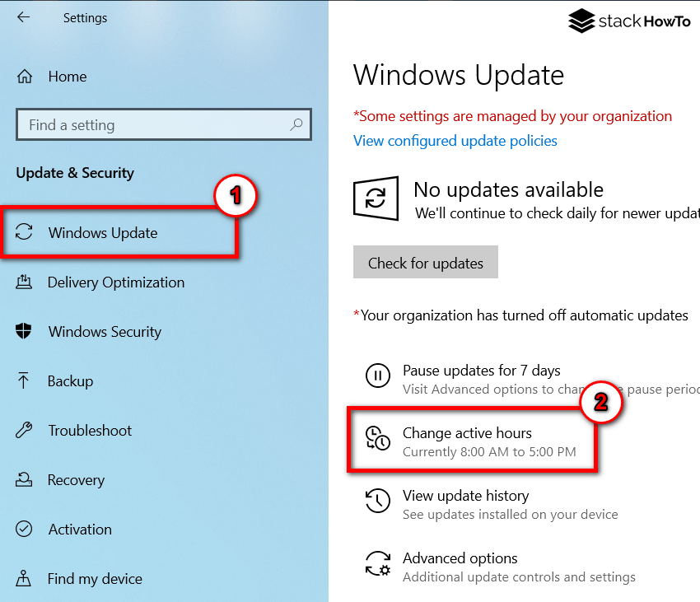Click the search magnifier in Find a setting
Image resolution: width=700 pixels, height=602 pixels.
296,124
